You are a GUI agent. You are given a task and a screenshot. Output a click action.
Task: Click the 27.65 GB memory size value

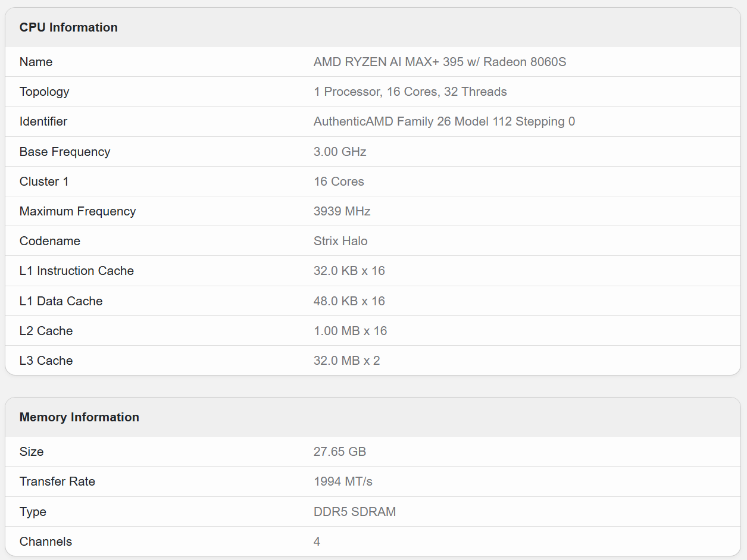[339, 452]
